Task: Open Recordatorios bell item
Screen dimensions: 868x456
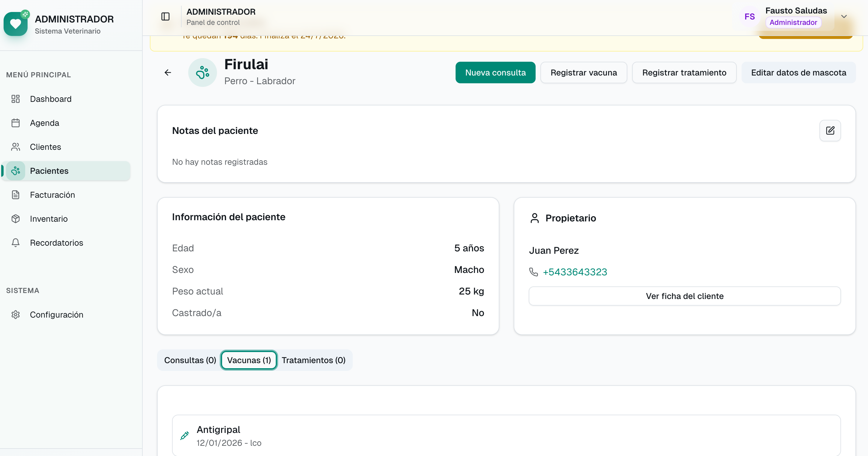Action: [x=56, y=243]
